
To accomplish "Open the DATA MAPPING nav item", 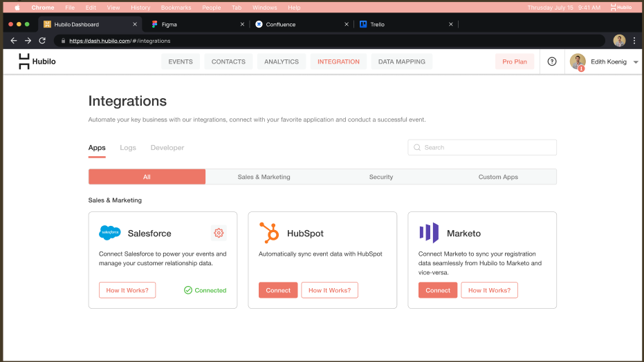I will click(402, 61).
